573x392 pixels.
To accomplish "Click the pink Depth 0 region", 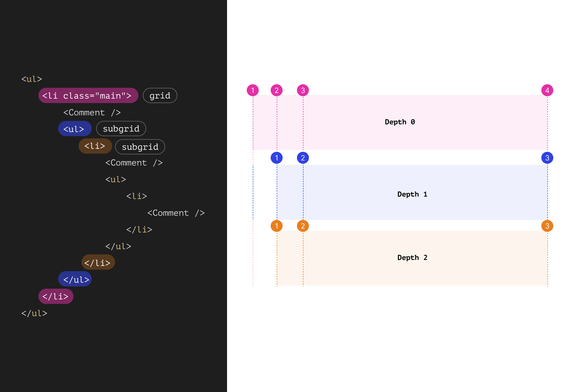I will 400,122.
